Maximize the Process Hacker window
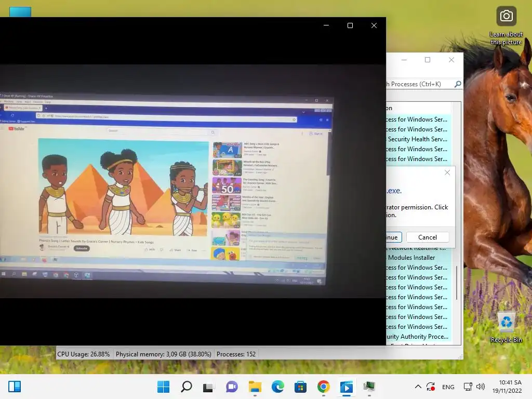The width and height of the screenshot is (532, 399). 428,60
